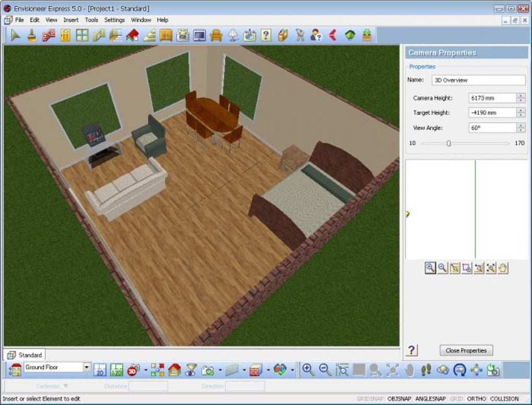The height and width of the screenshot is (405, 532).
Task: Toggle GRIDSNAP in the status bar
Action: click(x=370, y=399)
